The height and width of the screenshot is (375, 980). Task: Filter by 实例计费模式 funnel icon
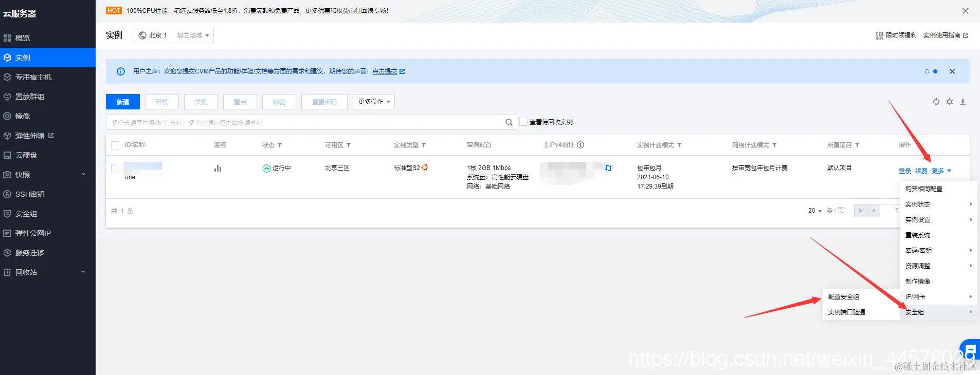[x=679, y=145]
